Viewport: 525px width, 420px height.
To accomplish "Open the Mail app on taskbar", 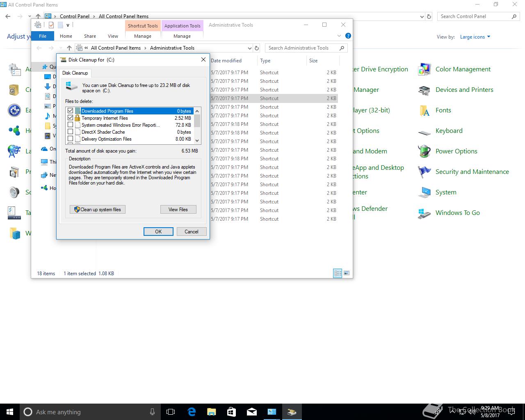I will [251, 412].
